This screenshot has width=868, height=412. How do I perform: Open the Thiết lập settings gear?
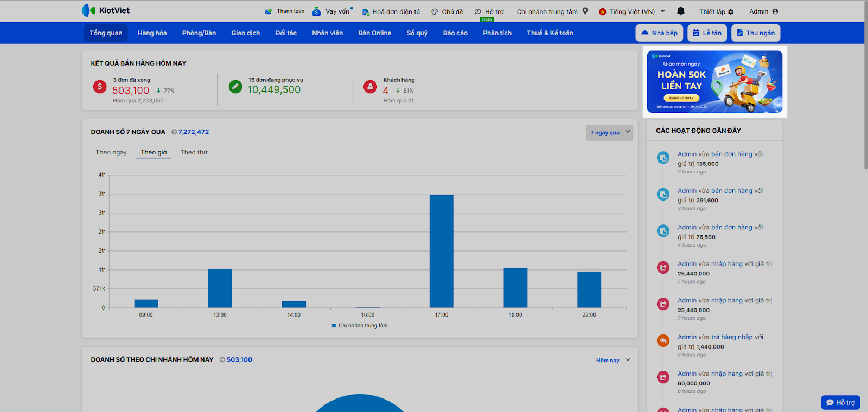[x=731, y=11]
